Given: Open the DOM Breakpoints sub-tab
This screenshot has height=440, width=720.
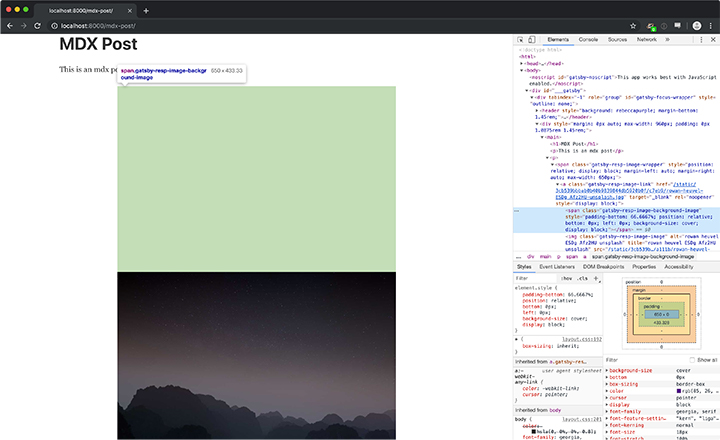Looking at the screenshot, I should coord(603,267).
